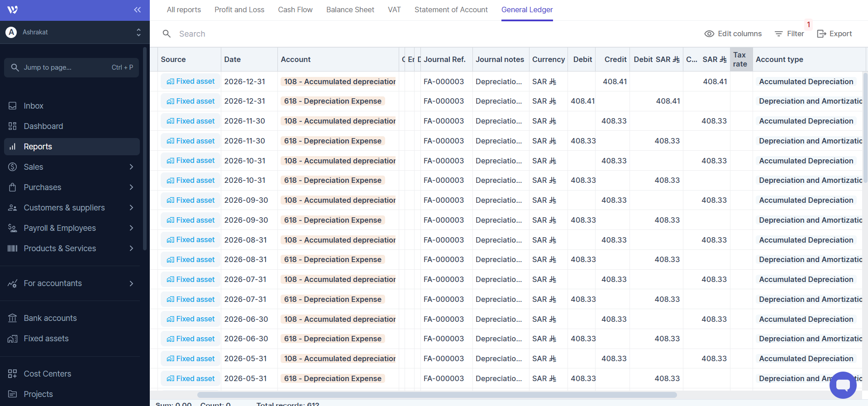Open the Inbox icon in sidebar
The height and width of the screenshot is (406, 868).
(13, 106)
